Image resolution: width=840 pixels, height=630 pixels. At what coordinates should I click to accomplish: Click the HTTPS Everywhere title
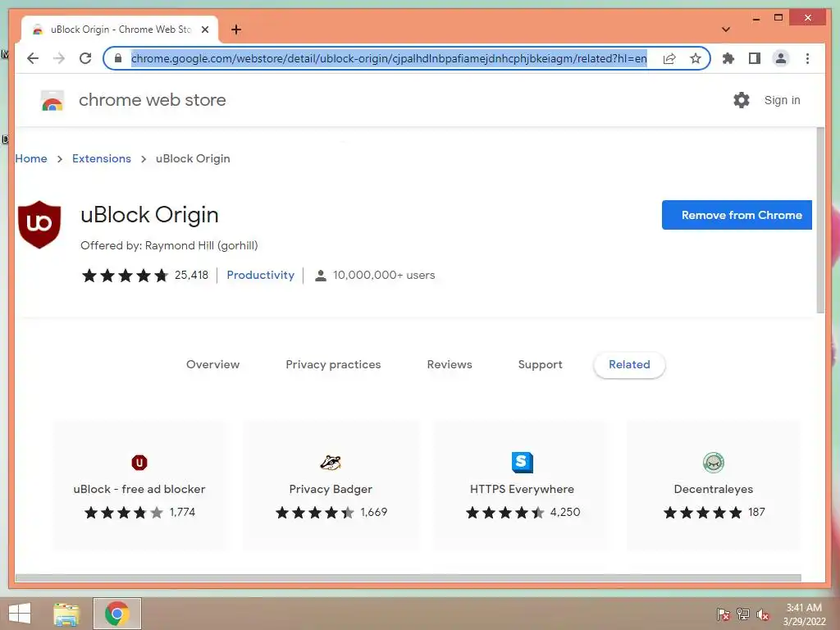[x=522, y=489]
